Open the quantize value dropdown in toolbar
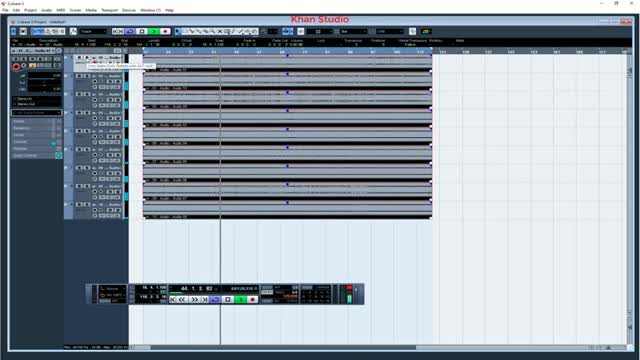 click(389, 31)
